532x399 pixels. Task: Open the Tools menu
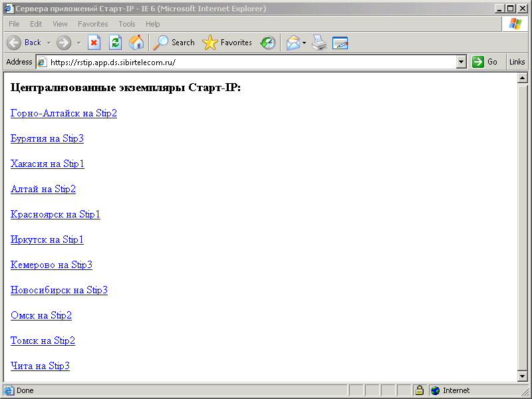[x=127, y=24]
